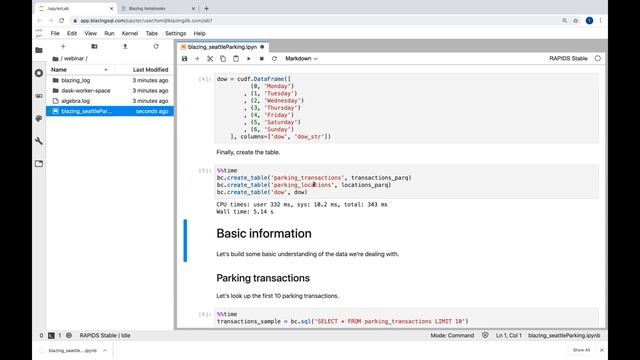Open the Settings menu
Screen dimensions: 640x360
(176, 33)
